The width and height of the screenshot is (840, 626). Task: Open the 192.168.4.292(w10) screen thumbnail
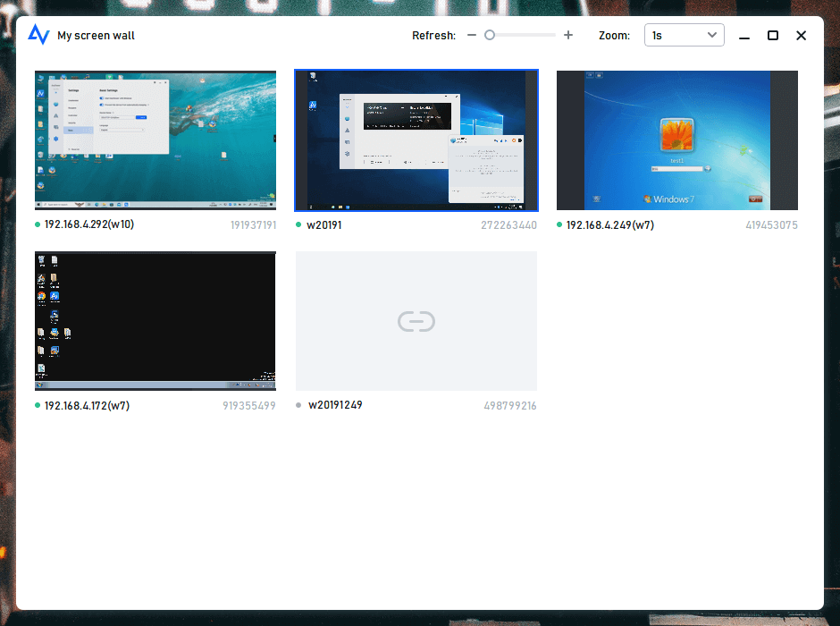point(155,140)
